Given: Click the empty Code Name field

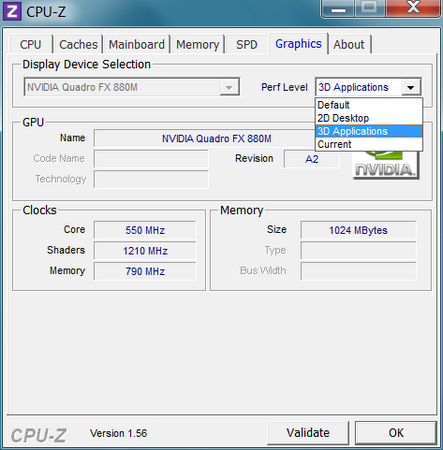Looking at the screenshot, I should point(151,159).
